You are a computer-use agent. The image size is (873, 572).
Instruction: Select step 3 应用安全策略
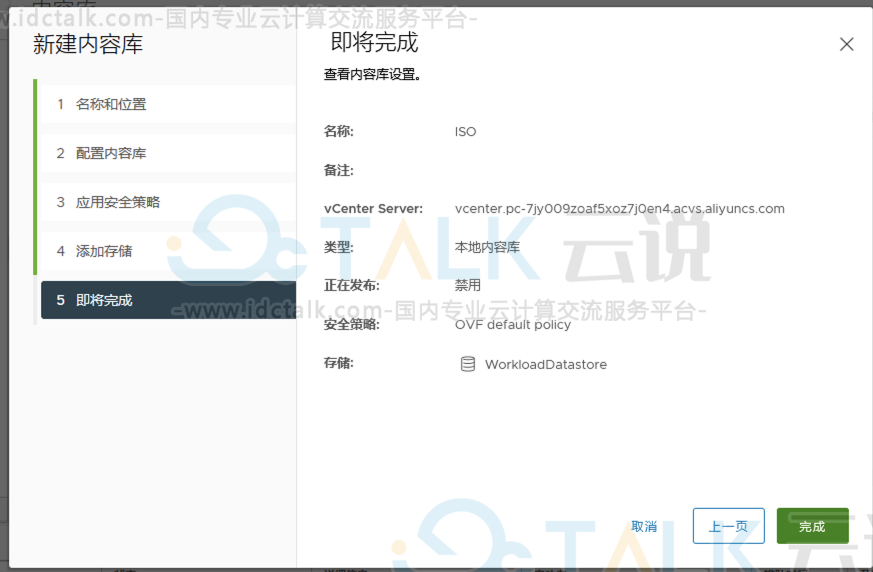168,202
